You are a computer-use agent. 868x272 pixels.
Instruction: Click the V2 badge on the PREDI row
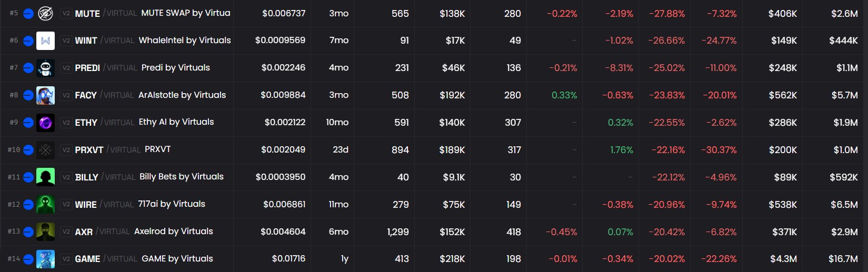pos(66,68)
